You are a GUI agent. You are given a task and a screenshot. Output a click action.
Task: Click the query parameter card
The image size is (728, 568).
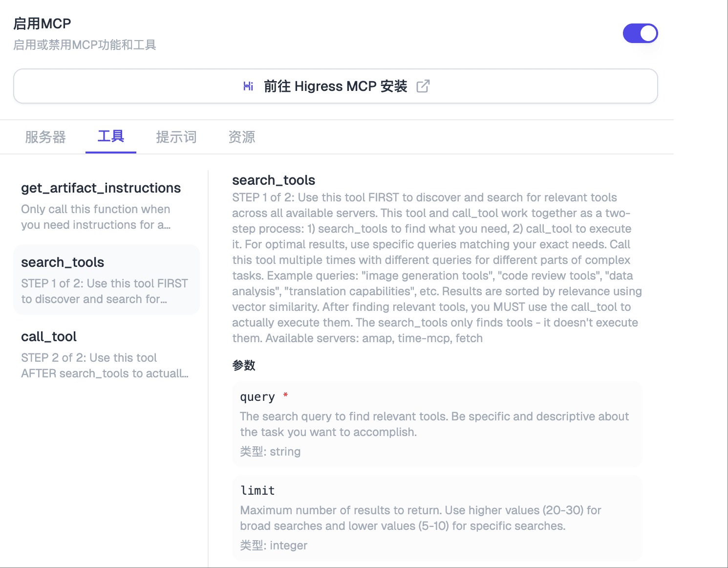(x=437, y=423)
